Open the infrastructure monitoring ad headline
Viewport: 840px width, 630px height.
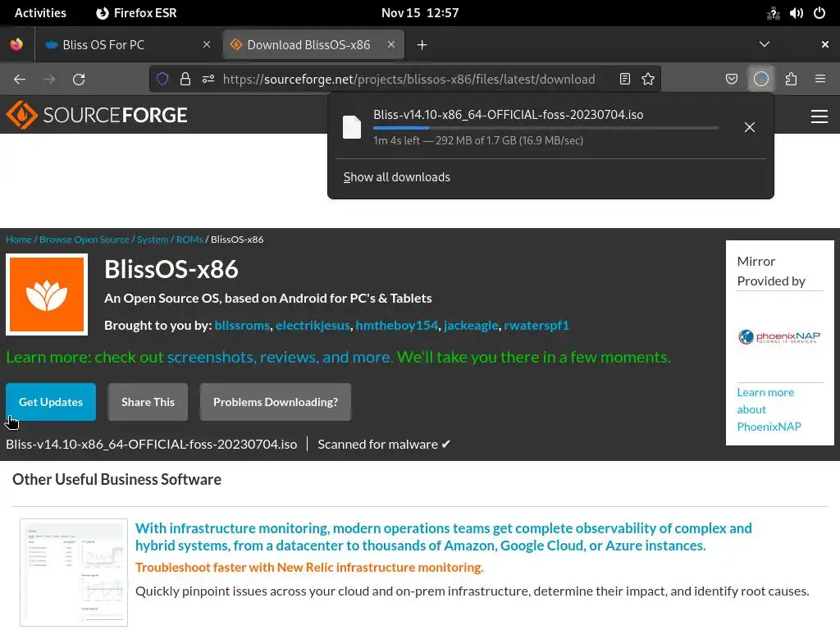pyautogui.click(x=444, y=536)
